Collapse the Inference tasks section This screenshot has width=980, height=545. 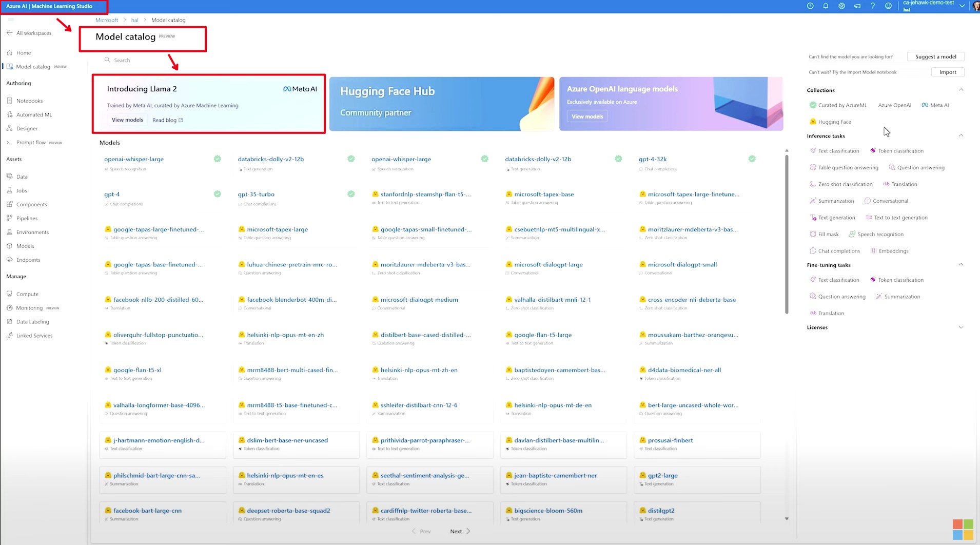click(x=961, y=135)
